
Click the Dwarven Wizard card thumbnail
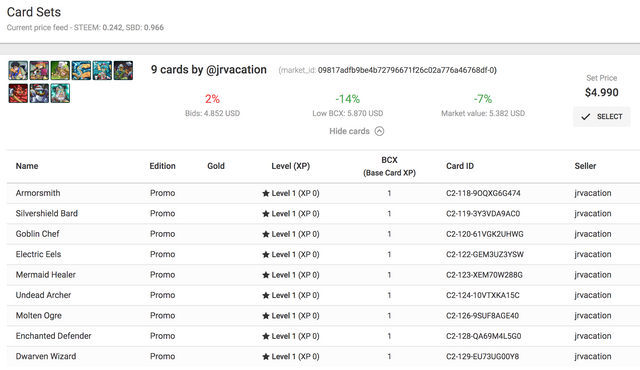pyautogui.click(x=60, y=93)
